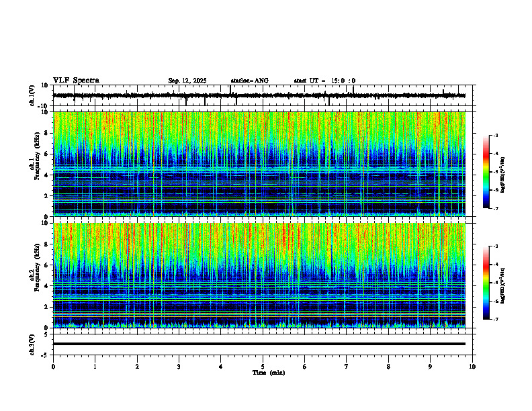The width and height of the screenshot is (532, 411).
Task: Click the 'ch.2 Frequency (kHz)' axis label
Action: pyautogui.click(x=34, y=269)
